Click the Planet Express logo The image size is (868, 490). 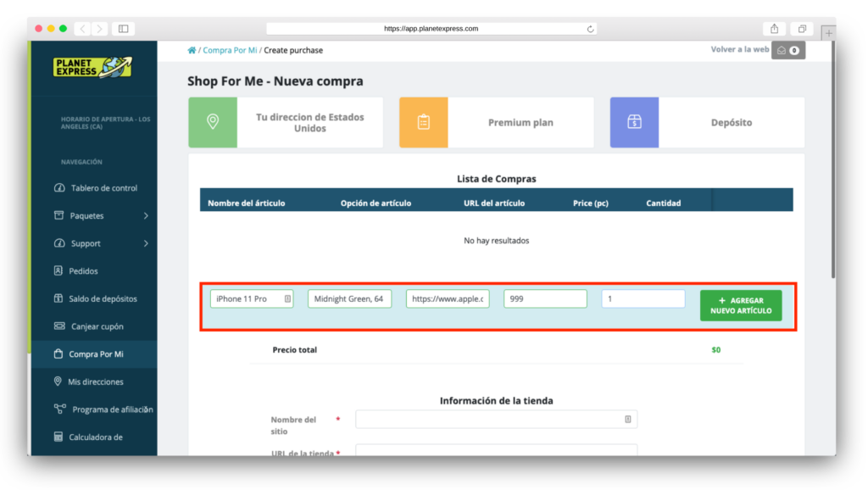92,68
